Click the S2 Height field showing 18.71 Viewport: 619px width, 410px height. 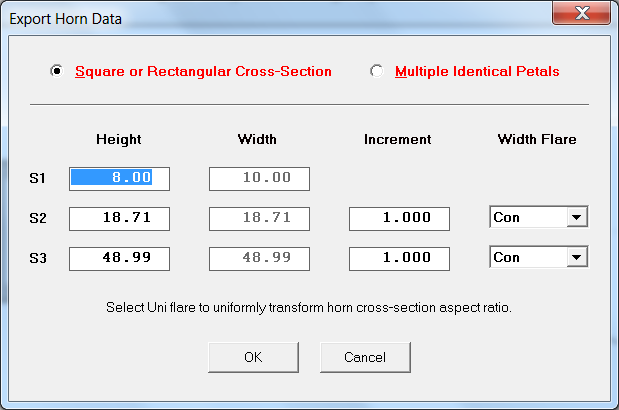(119, 219)
